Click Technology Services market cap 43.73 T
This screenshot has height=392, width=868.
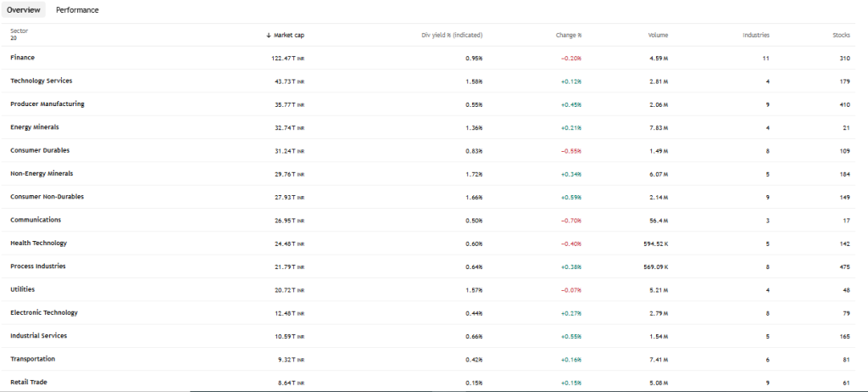(x=289, y=81)
